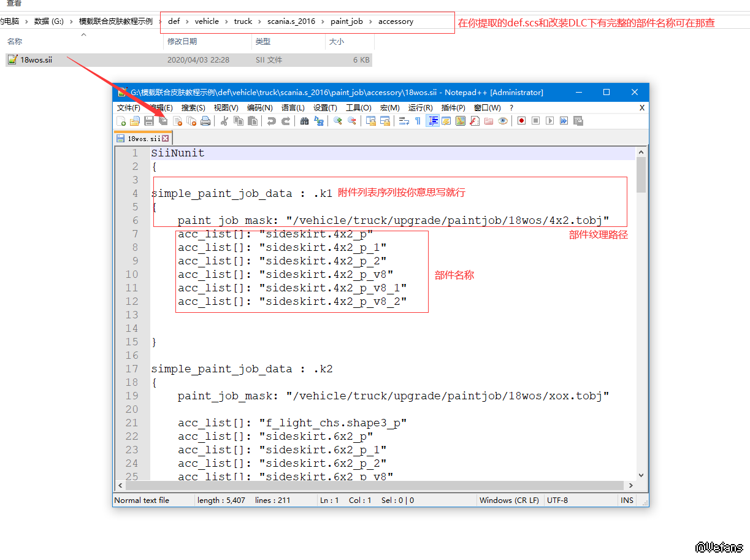Toggle the indent guide toolbar button

(433, 121)
